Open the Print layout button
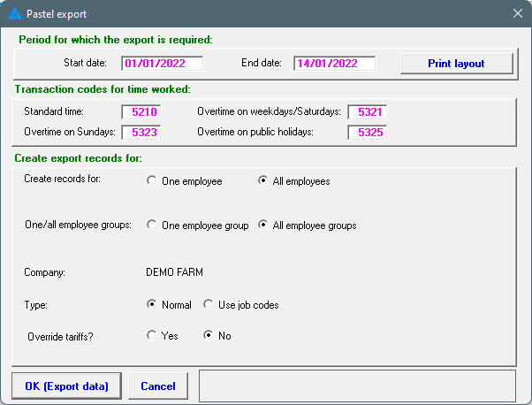 (456, 64)
